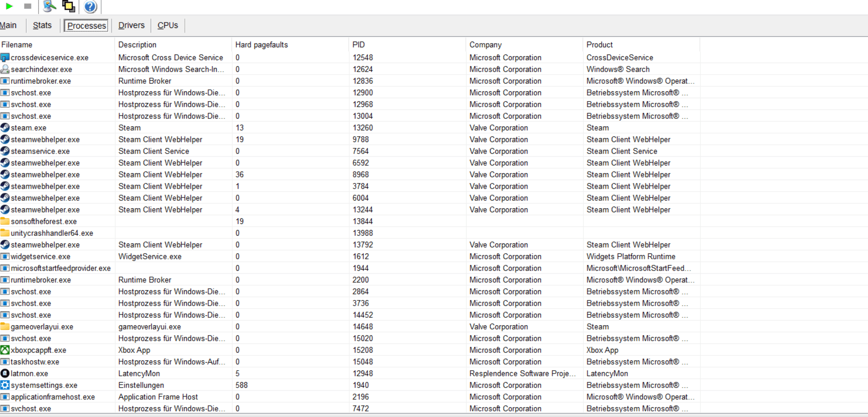Screen dimensions: 868x417
Task: Click Steam icon of steamwebhelper.exe PID 8968
Action: [x=5, y=175]
